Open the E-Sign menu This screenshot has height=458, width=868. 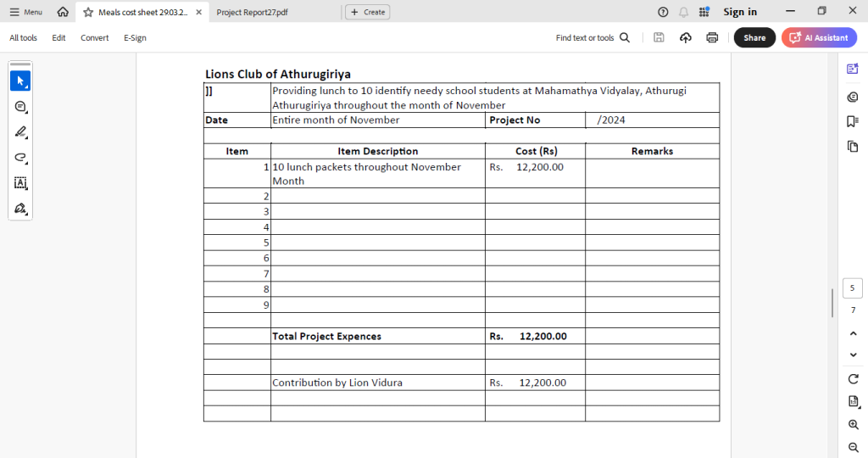(135, 37)
